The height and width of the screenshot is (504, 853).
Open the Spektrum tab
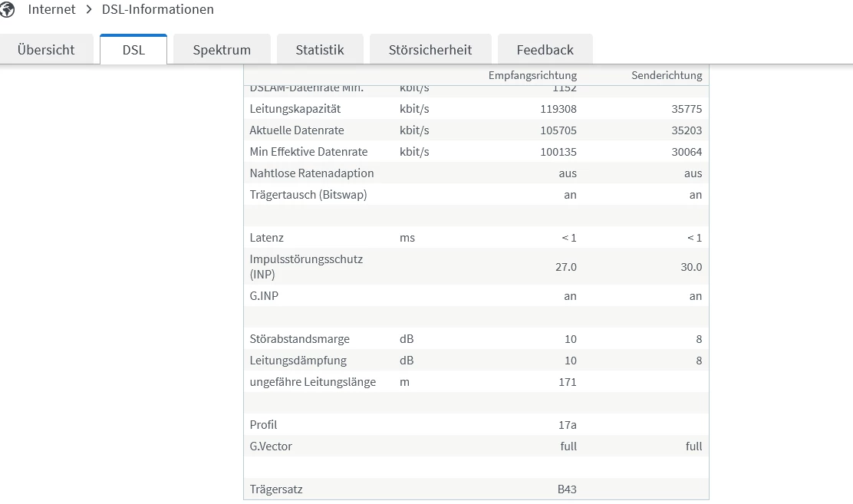click(x=222, y=50)
